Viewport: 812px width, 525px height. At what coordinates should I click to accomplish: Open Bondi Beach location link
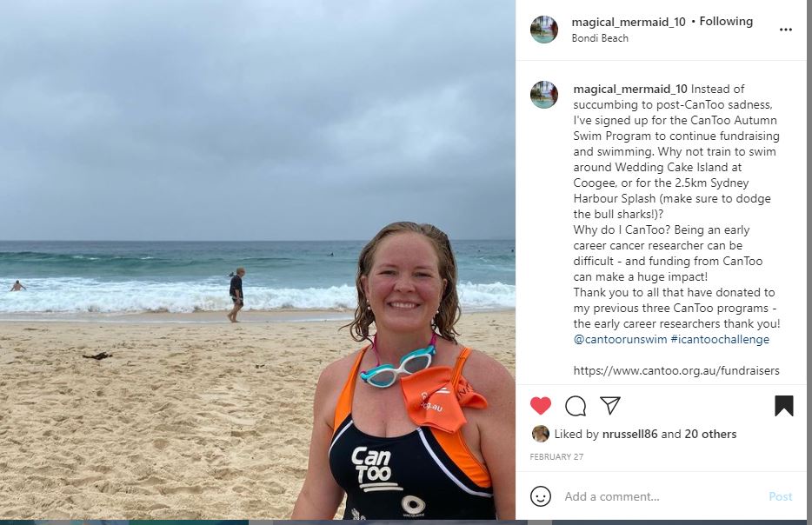(x=600, y=37)
